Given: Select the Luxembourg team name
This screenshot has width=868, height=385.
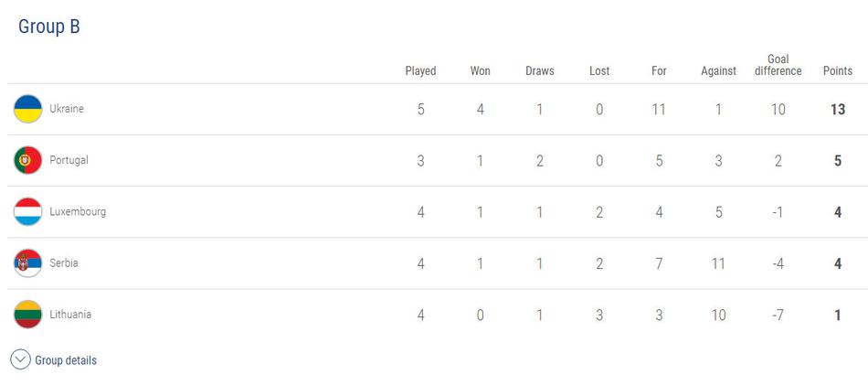Looking at the screenshot, I should point(78,211).
